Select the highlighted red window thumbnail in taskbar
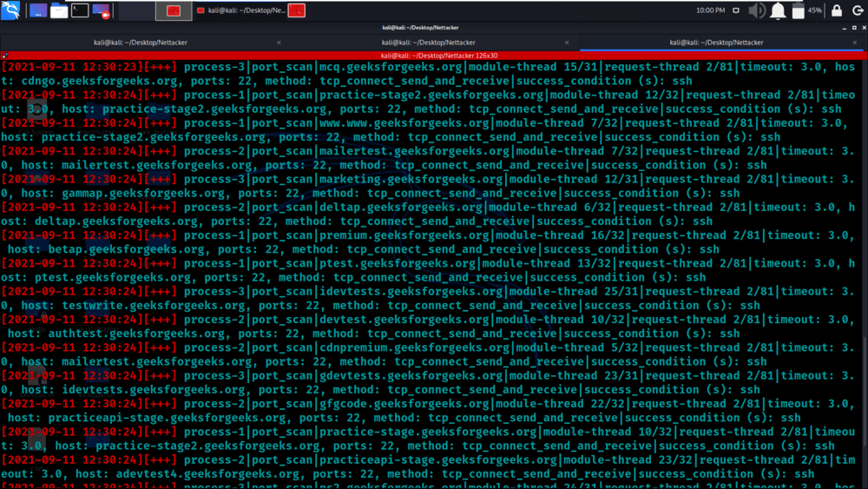Viewport: 868px width, 489px height. (x=174, y=10)
